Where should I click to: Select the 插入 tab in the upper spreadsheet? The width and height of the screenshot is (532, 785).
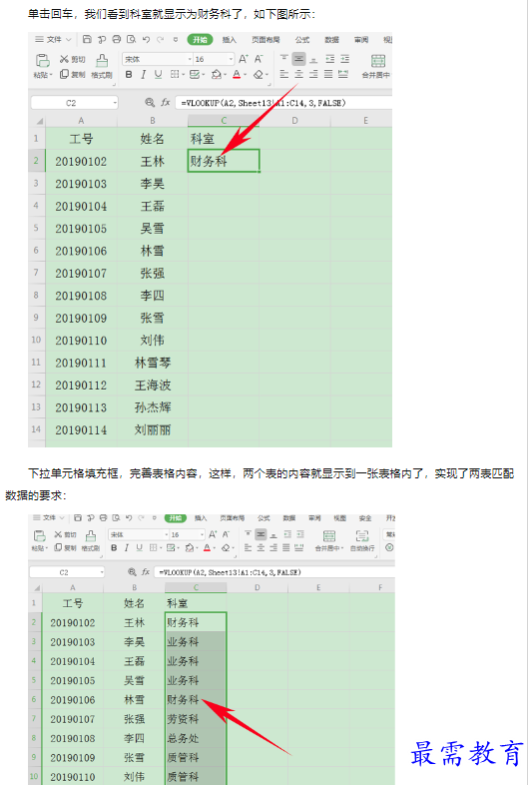[230, 40]
